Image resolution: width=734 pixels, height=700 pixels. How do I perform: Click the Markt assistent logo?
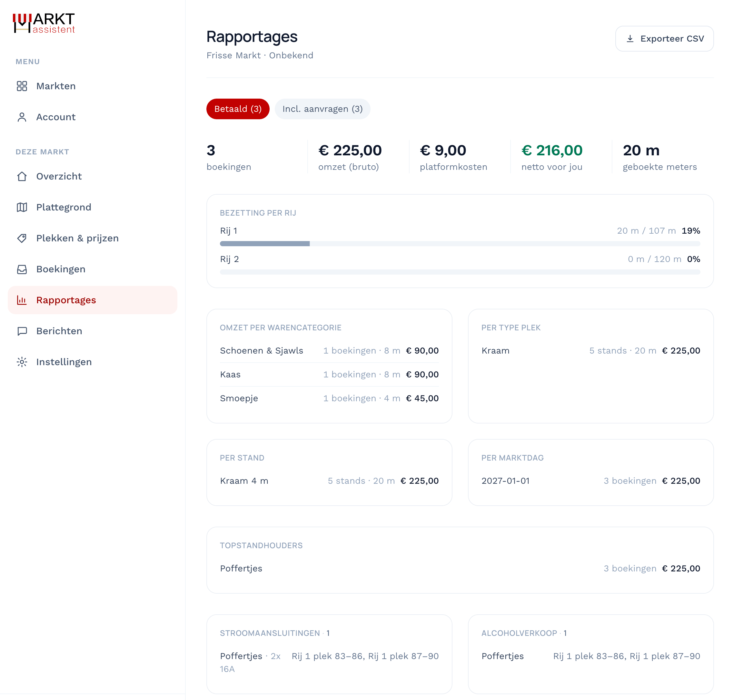44,23
